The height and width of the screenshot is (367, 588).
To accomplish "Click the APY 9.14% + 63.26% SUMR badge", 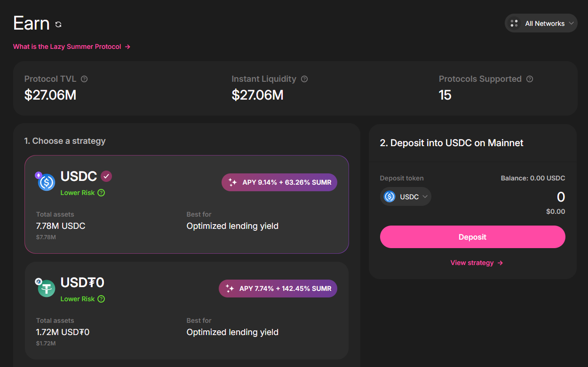I will coord(279,182).
